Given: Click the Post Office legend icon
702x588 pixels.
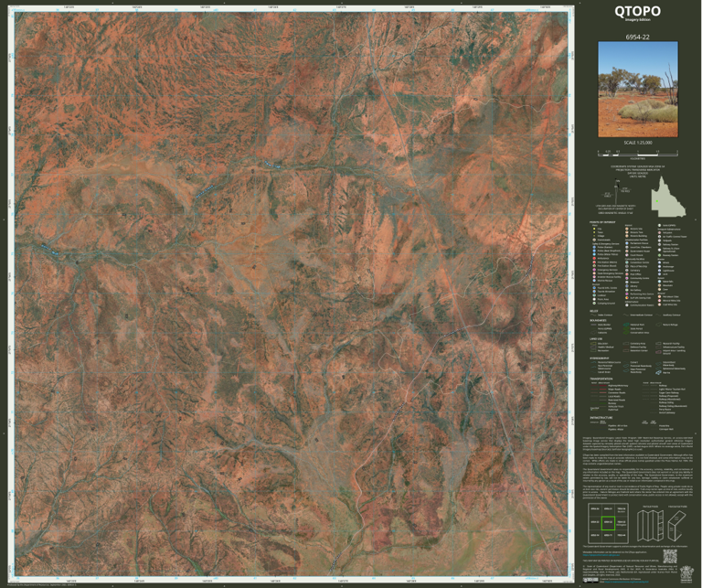Looking at the screenshot, I should click(x=627, y=274).
